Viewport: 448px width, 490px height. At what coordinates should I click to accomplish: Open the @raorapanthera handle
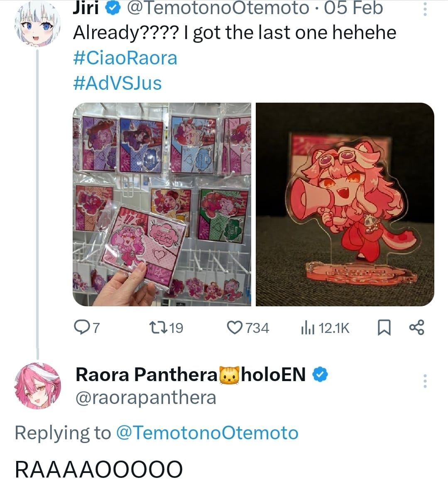pos(146,397)
